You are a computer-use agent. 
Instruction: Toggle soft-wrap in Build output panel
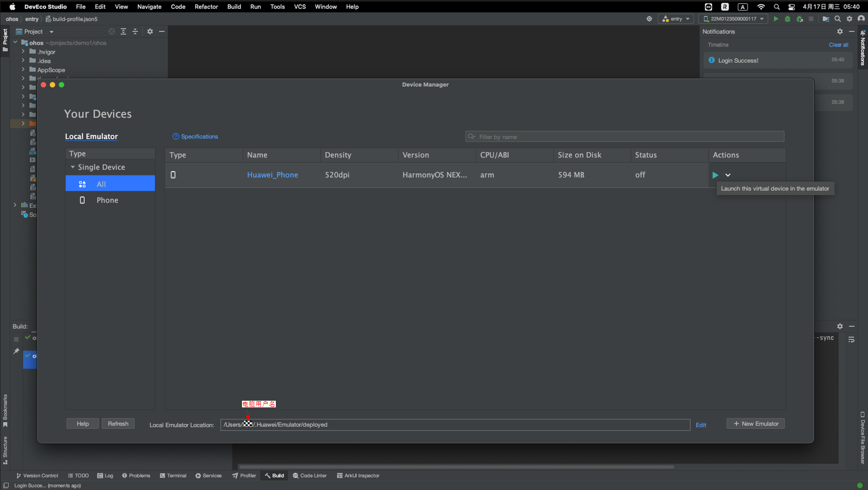point(851,340)
